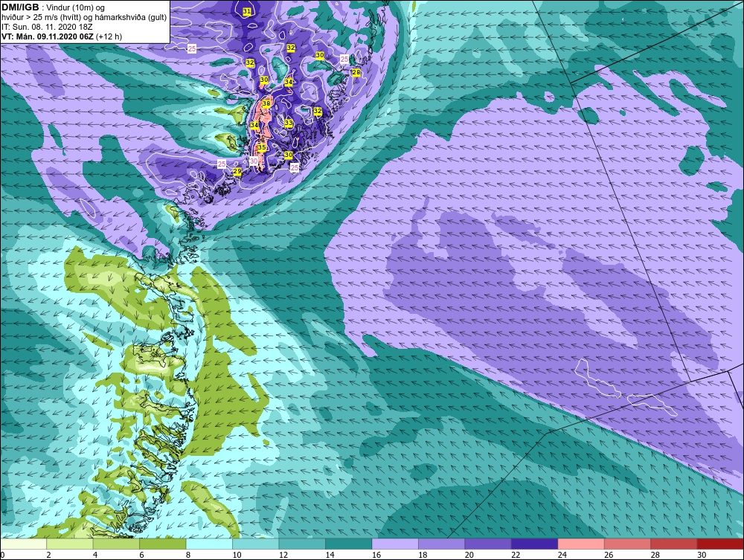Click the initial time 'IT: Sun. 08. 11. 2020 18Z'
Image resolution: width=744 pixels, height=560 pixels.
tap(47, 27)
